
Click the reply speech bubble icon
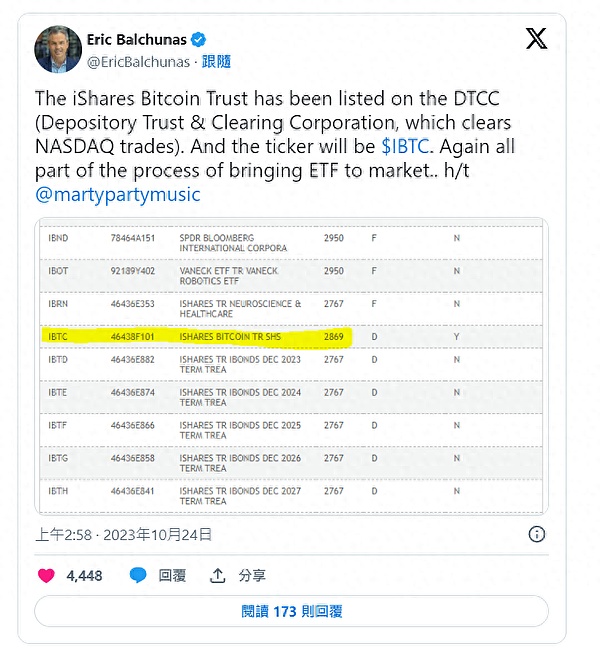tap(139, 575)
